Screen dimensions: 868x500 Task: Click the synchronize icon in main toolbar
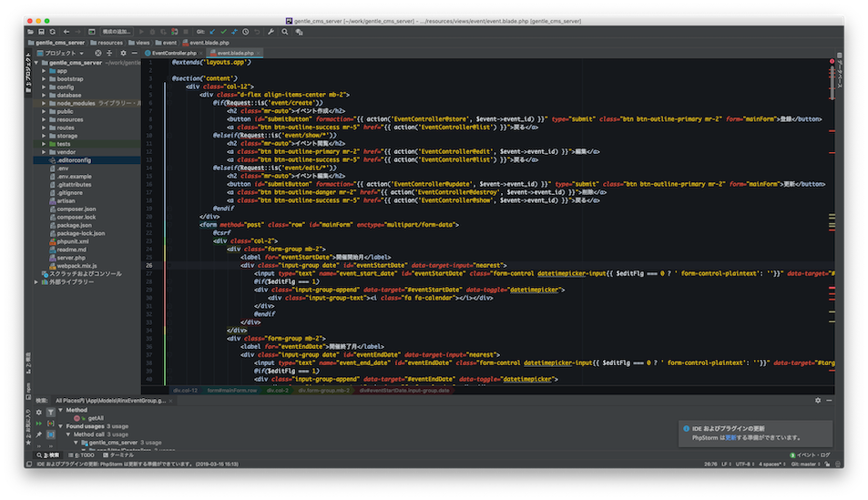(x=53, y=32)
